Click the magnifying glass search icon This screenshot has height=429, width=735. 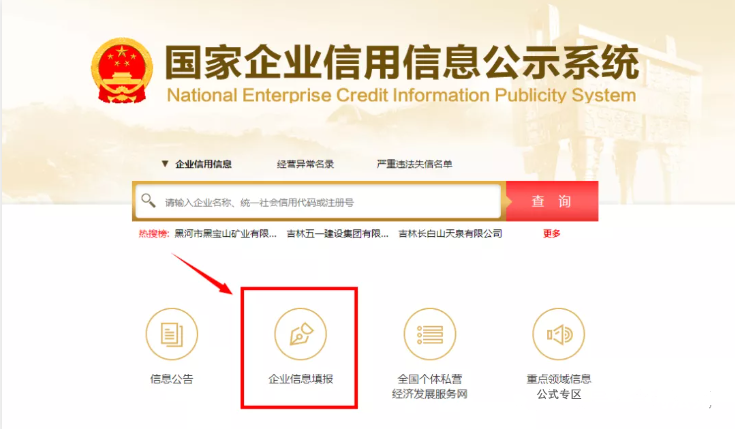148,201
